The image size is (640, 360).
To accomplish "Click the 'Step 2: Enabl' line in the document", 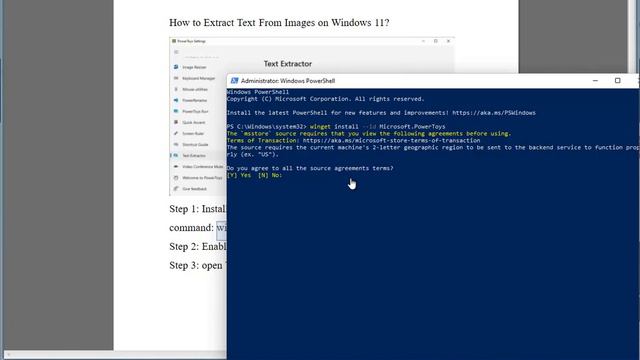I will 198,247.
